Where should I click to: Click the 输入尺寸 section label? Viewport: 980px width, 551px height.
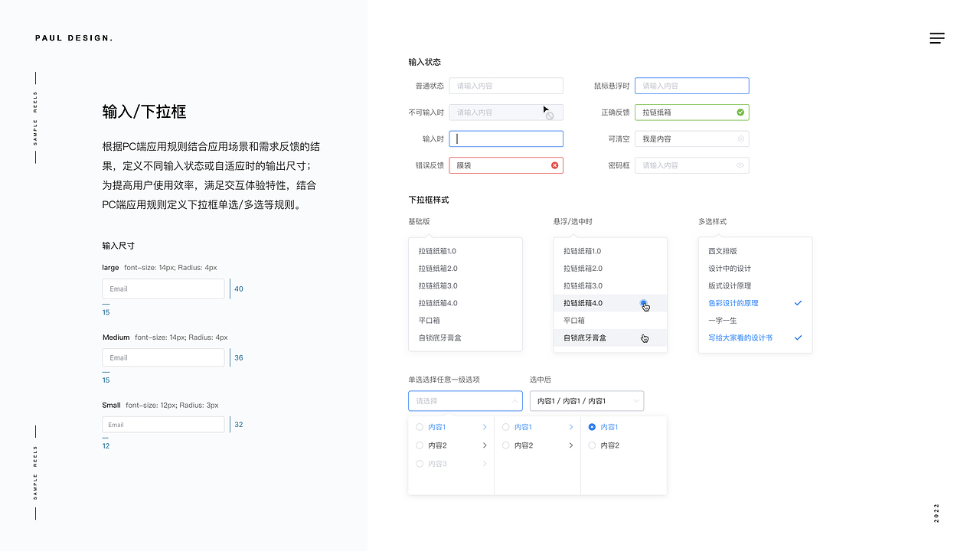(x=119, y=246)
